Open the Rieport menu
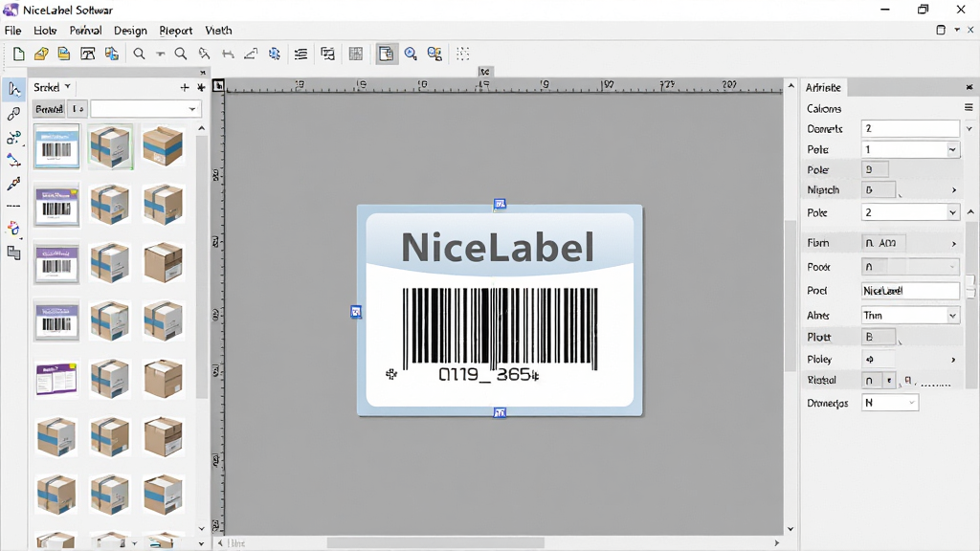Viewport: 980px width, 551px height. tap(176, 30)
